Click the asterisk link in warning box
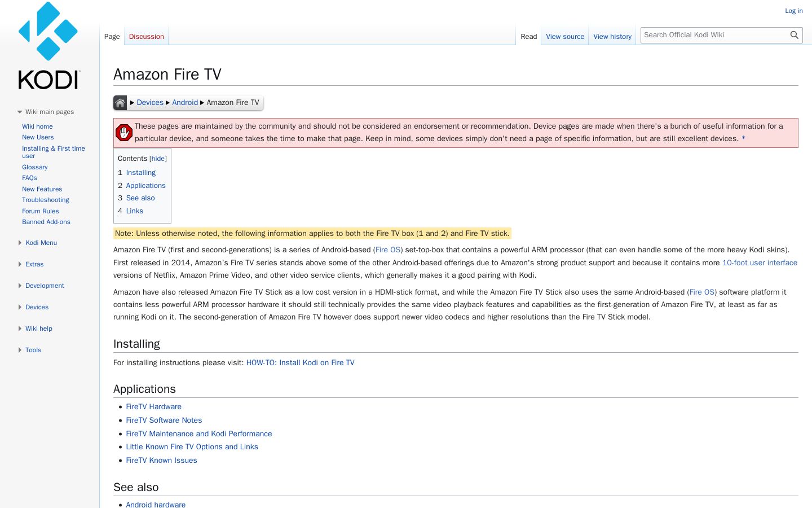The image size is (812, 508). click(743, 139)
